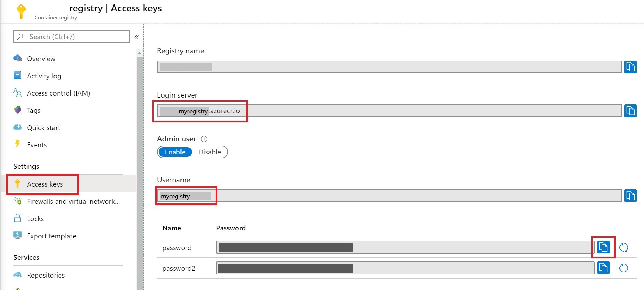Enable the Admin user toggle
This screenshot has height=290, width=644.
click(x=175, y=152)
